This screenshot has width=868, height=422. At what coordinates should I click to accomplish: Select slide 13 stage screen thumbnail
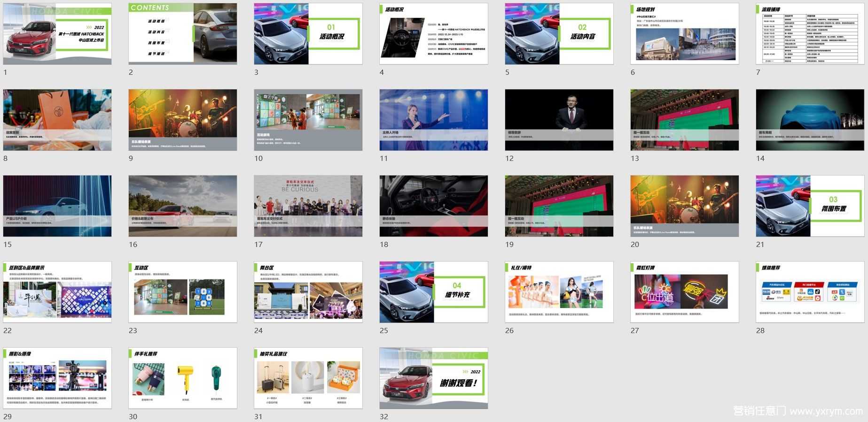[x=685, y=120]
